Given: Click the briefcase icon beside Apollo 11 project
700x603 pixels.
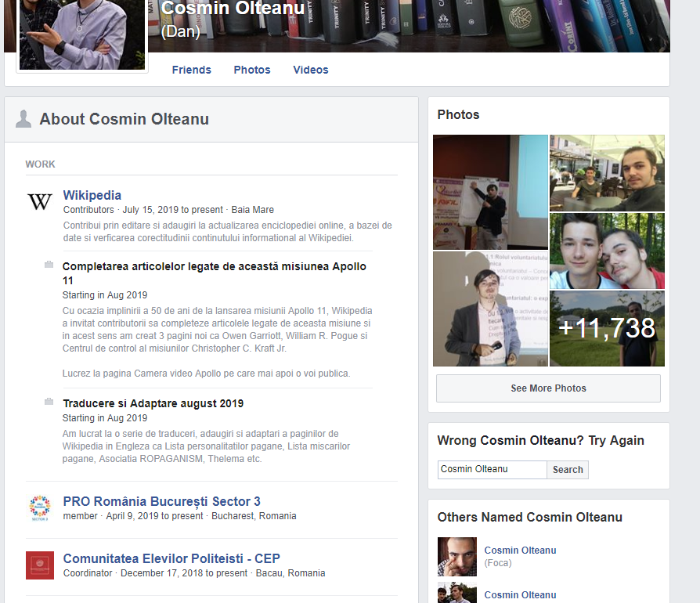Looking at the screenshot, I should (x=49, y=265).
